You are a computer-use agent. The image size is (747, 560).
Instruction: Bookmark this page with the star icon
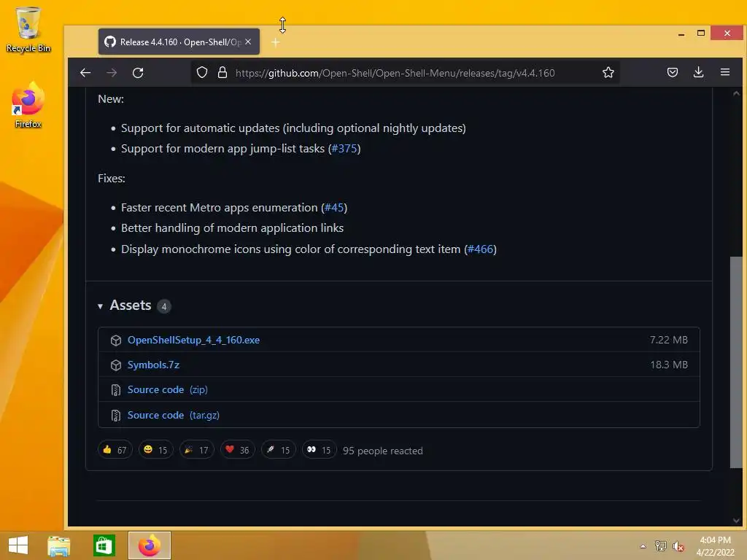click(x=608, y=72)
